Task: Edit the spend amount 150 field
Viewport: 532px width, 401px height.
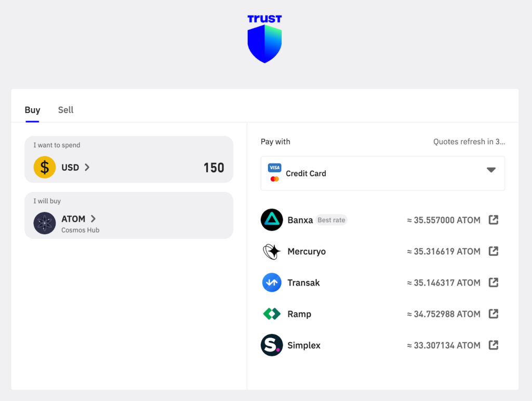Action: click(214, 167)
